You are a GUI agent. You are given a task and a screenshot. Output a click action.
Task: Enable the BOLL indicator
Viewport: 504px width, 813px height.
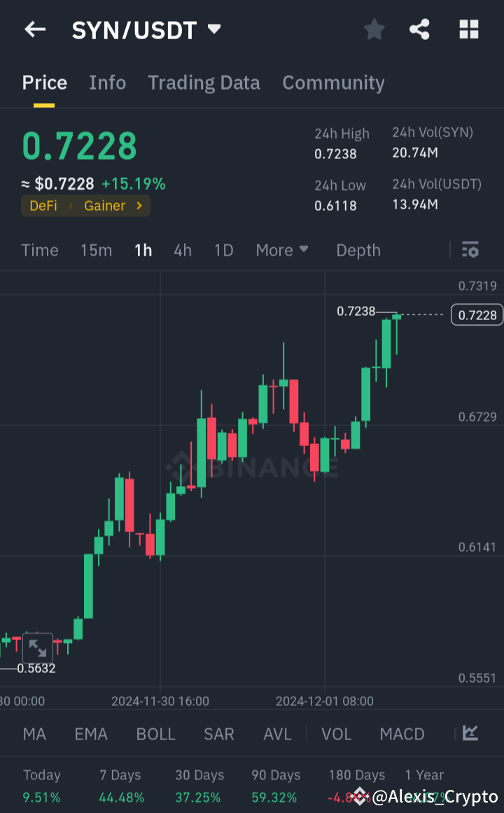(155, 734)
